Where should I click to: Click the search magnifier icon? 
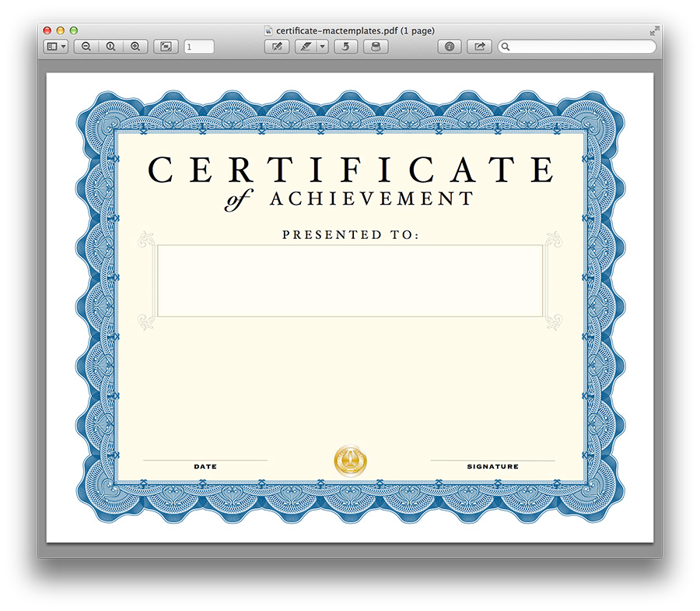(x=506, y=47)
